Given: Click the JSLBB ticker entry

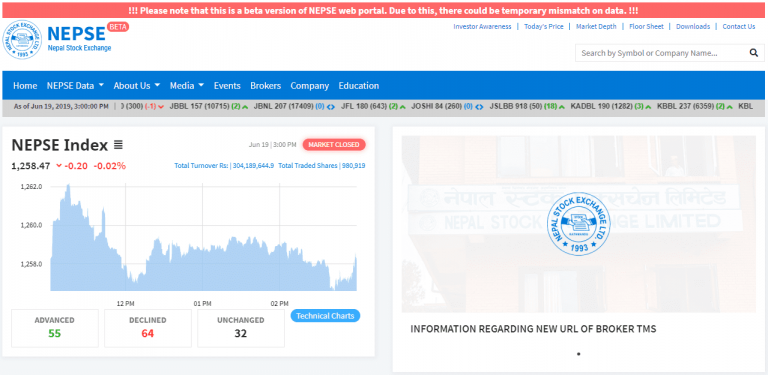Looking at the screenshot, I should click(527, 106).
